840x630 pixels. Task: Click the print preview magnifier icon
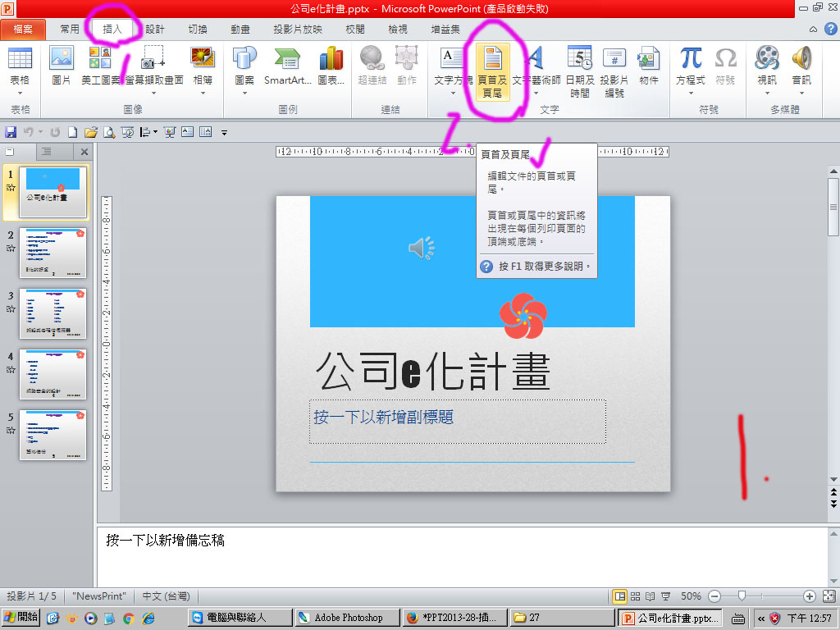109,132
